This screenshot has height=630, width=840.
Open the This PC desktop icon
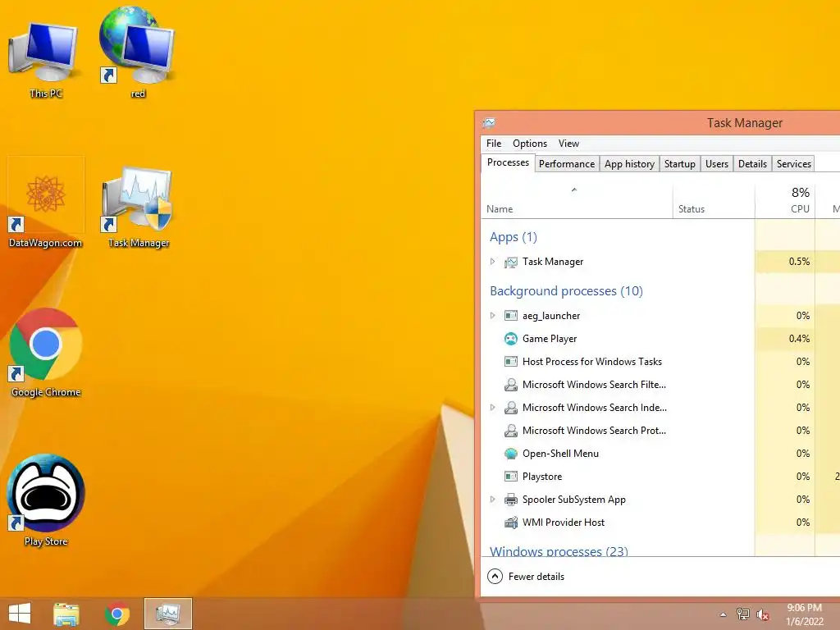(x=46, y=59)
